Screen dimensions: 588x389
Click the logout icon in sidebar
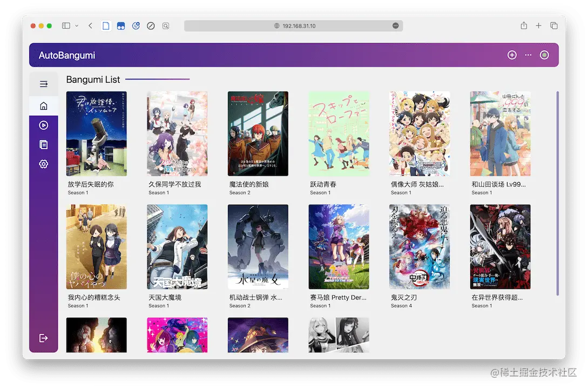pyautogui.click(x=44, y=338)
